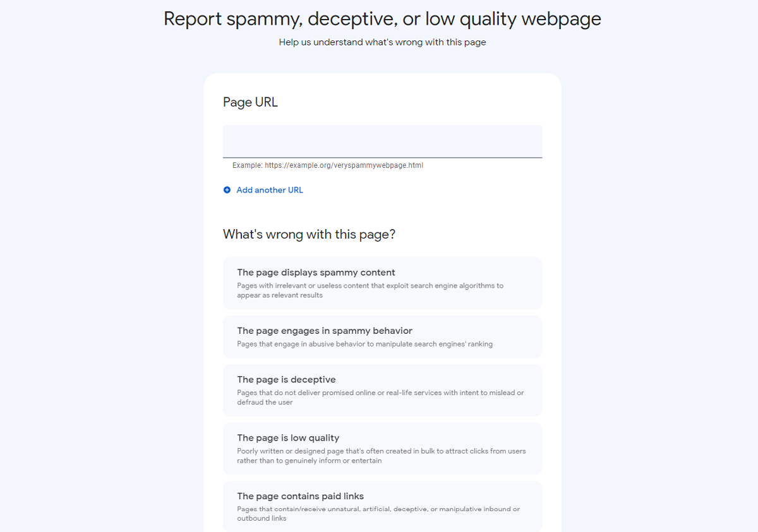Screen dimensions: 758x532
Task: Click the Help us understand subtitle text
Action: point(382,42)
